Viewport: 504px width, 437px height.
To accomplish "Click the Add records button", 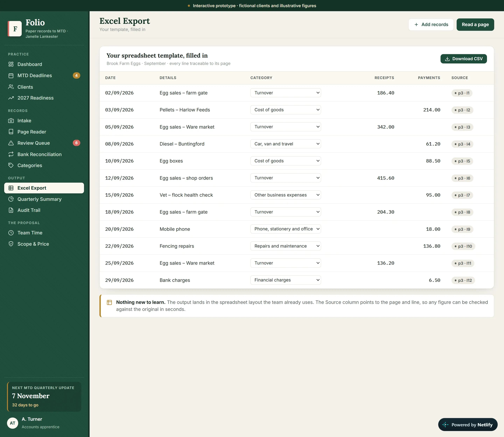I will coord(431,25).
